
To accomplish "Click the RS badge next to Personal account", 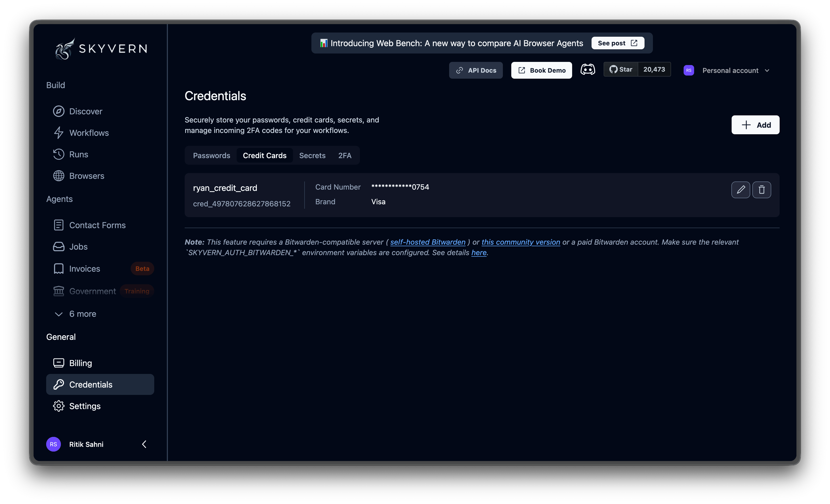I will (689, 70).
